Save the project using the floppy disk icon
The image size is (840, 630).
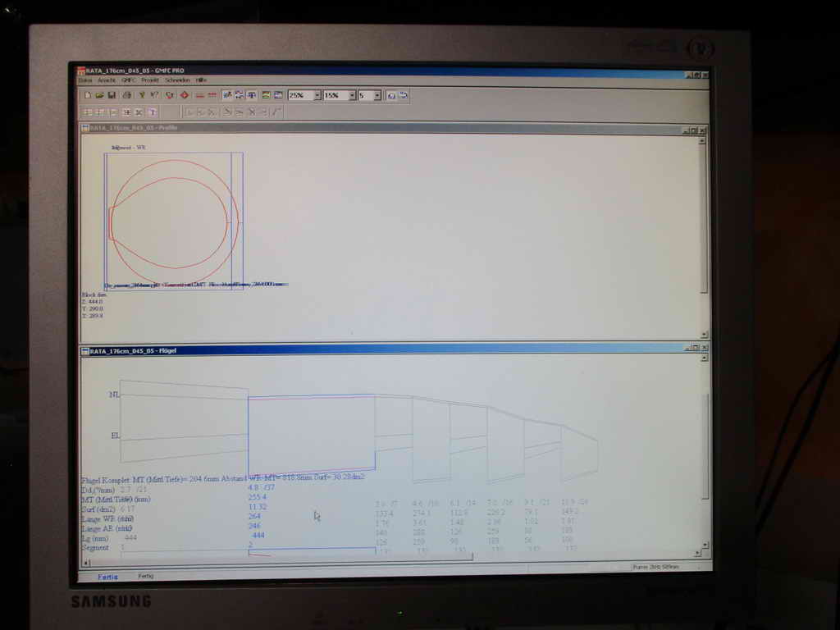(111, 95)
